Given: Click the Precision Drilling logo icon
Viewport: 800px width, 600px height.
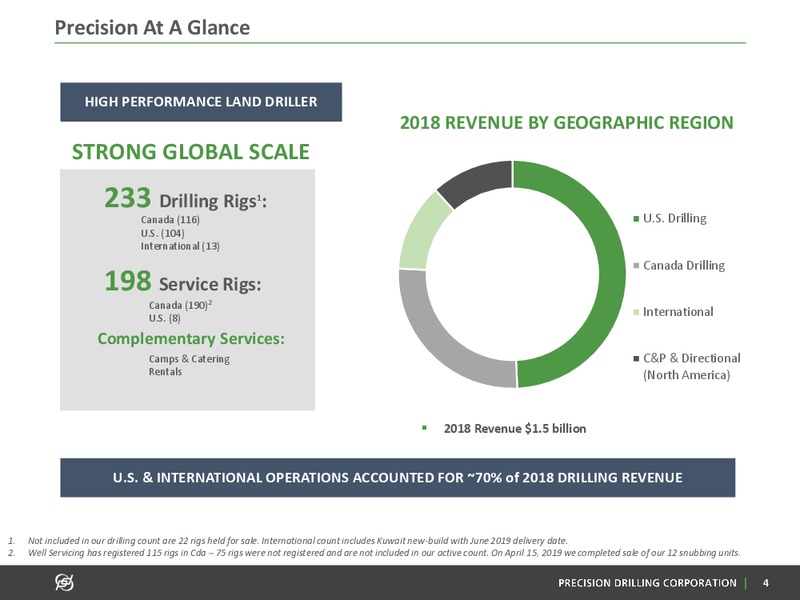Looking at the screenshot, I should pos(65,582).
